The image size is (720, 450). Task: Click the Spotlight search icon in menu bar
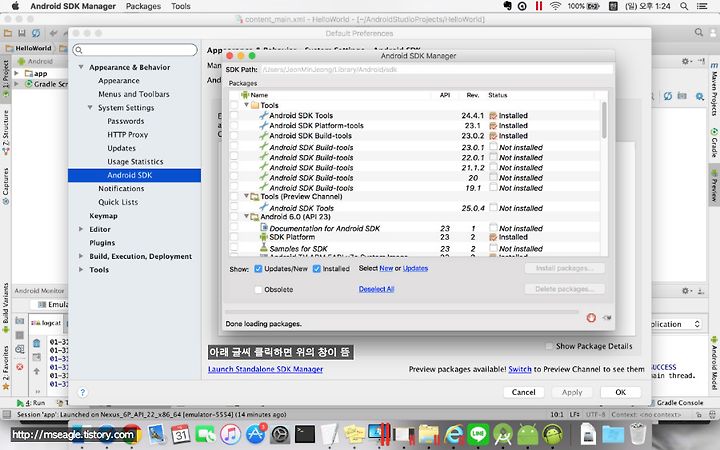click(684, 6)
